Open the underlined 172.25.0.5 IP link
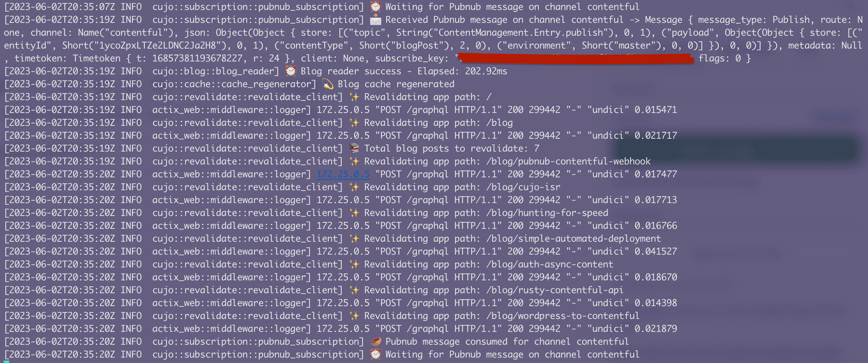Screen dimensions: 868x363 click(343, 174)
